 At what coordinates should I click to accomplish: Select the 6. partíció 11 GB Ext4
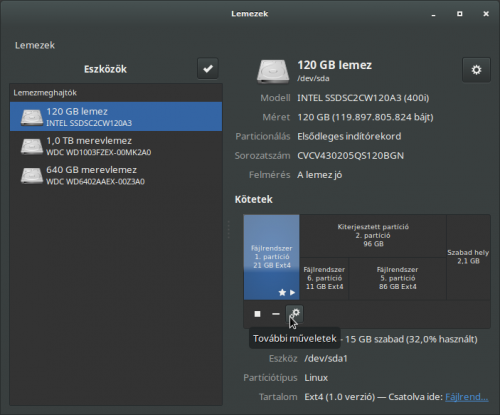pyautogui.click(x=324, y=278)
